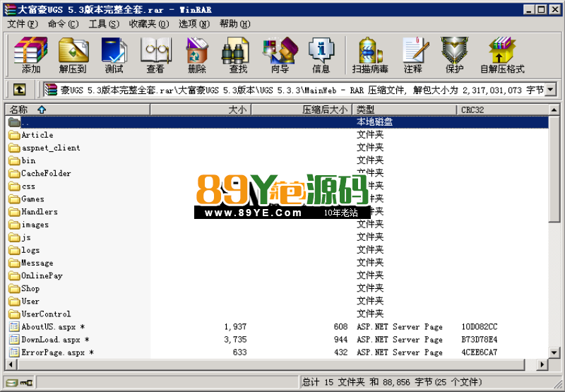Sort by Name (名称) column header

pos(78,109)
